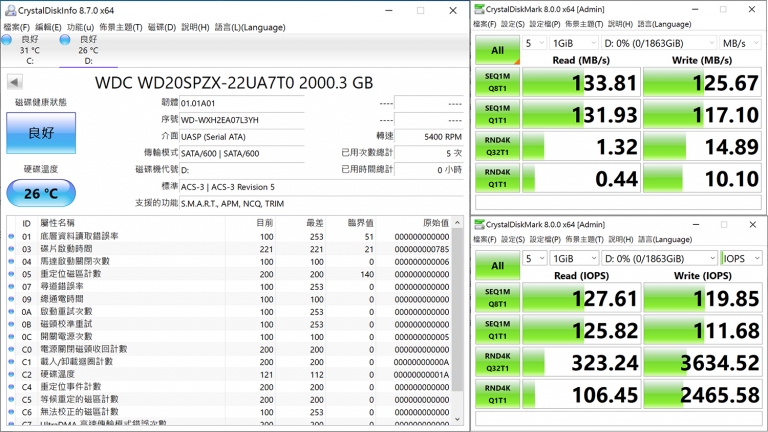Viewport: 768px width, 432px height.
Task: Click the SMART table vertical scrollbar thumb
Action: click(457, 310)
